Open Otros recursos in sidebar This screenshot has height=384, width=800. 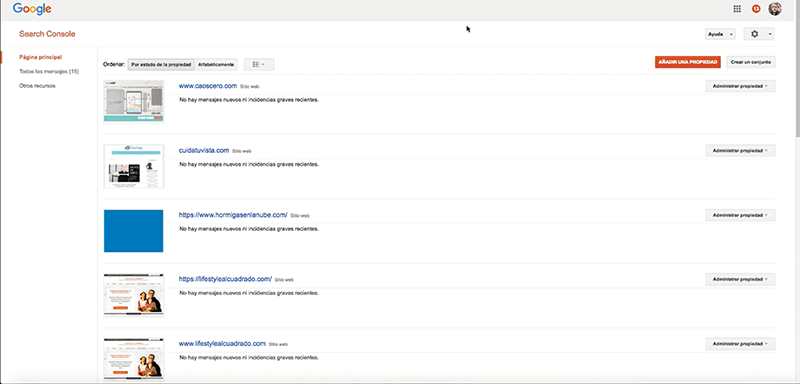point(37,86)
